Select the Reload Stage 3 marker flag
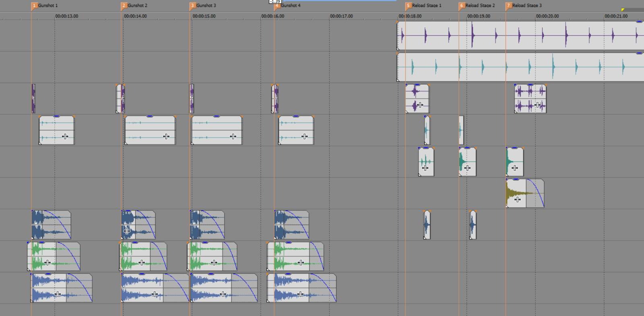The image size is (644, 316). tap(508, 6)
